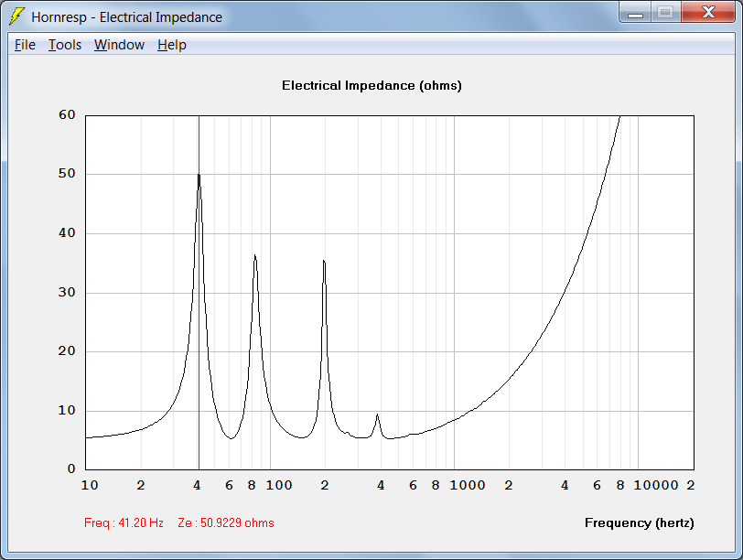Click the 'Freq : 41.20 Hz' readout
743x560 pixels.
coord(124,523)
